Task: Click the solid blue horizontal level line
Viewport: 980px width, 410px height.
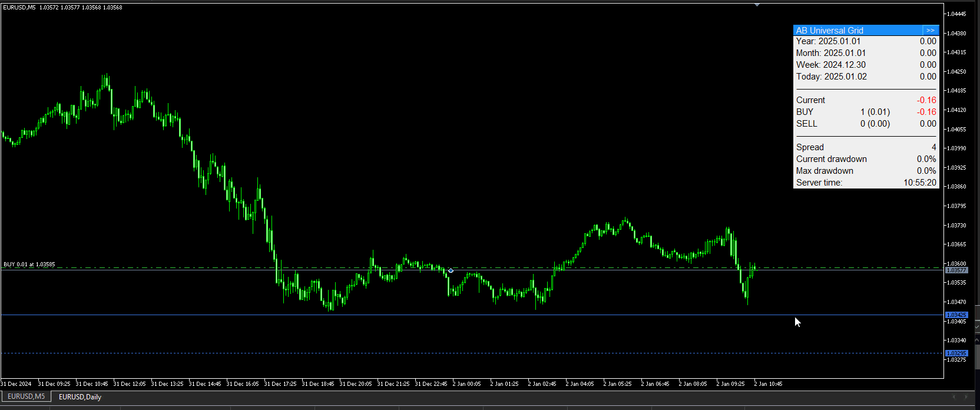Action: pyautogui.click(x=471, y=315)
